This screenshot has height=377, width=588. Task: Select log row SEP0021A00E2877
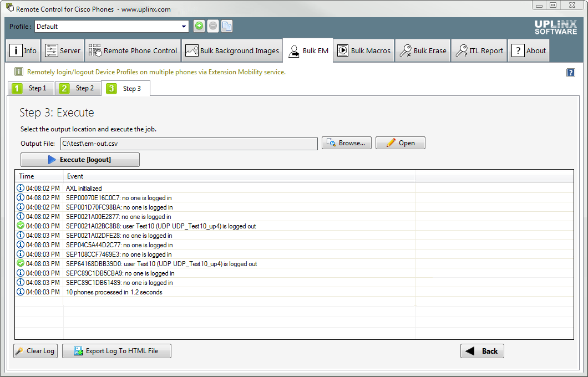coord(295,217)
